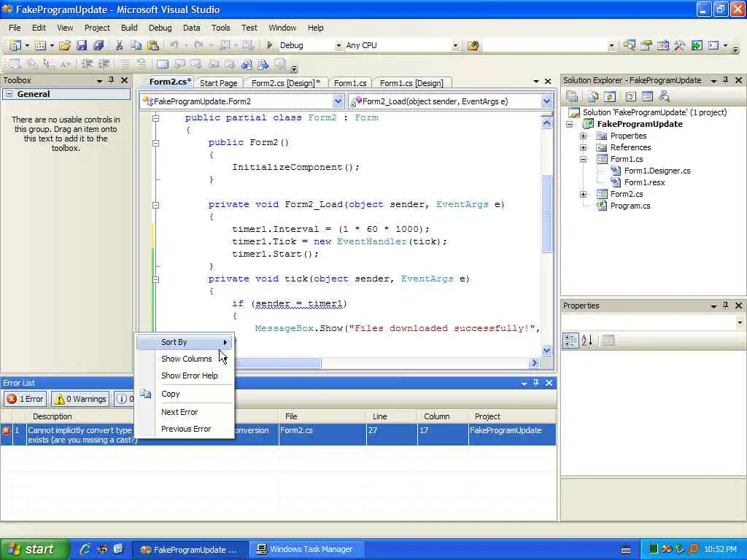Switch to Form1.cs [Design] tab
The height and width of the screenshot is (560, 747).
(x=411, y=83)
